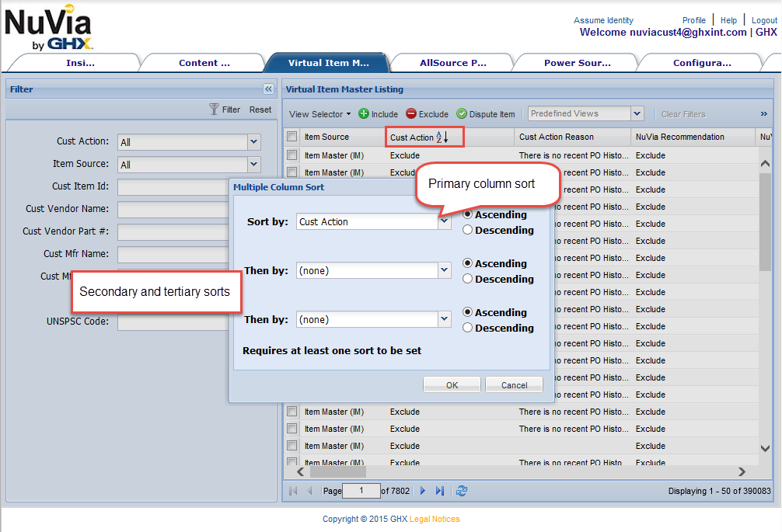Focus the Cust Vendor Part # field
Viewport: 782px width, 532px height.
pyautogui.click(x=173, y=231)
